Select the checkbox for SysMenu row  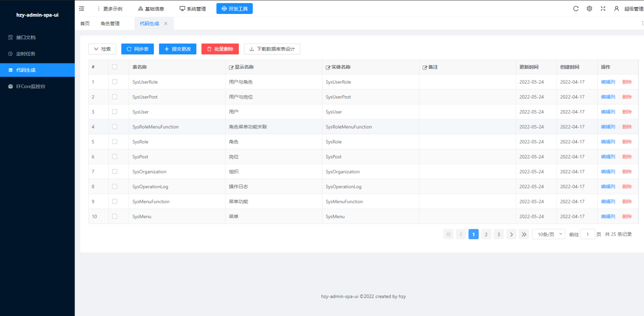point(115,216)
